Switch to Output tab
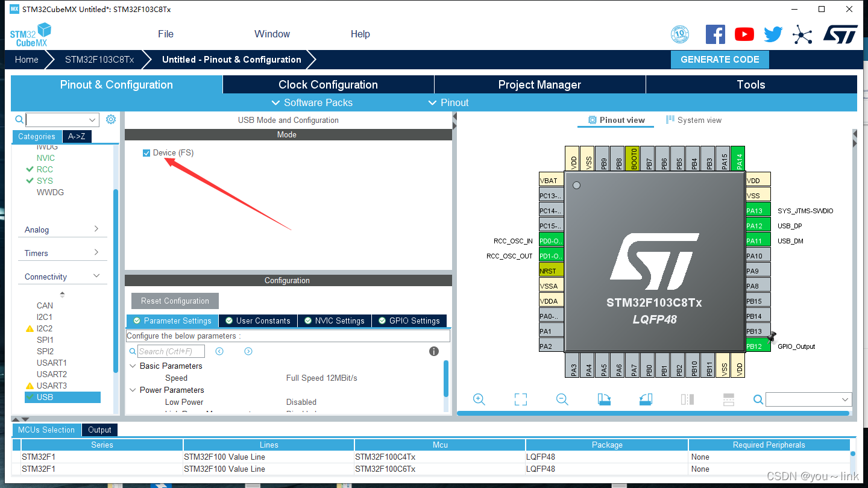The width and height of the screenshot is (868, 488). pos(99,430)
